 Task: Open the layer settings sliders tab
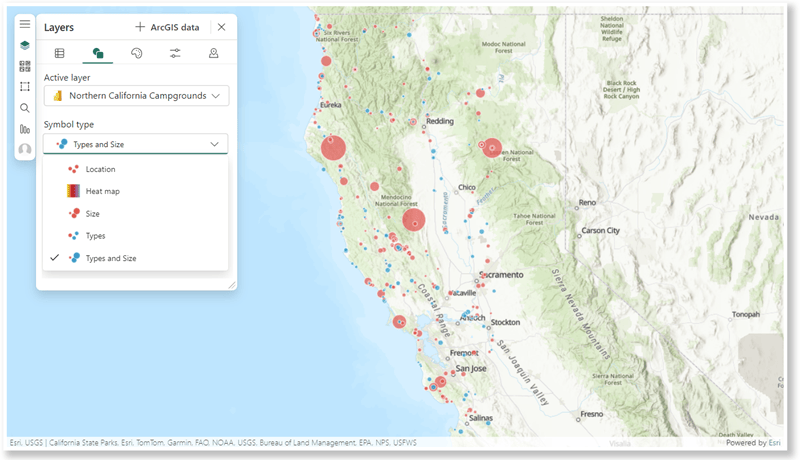[x=175, y=53]
